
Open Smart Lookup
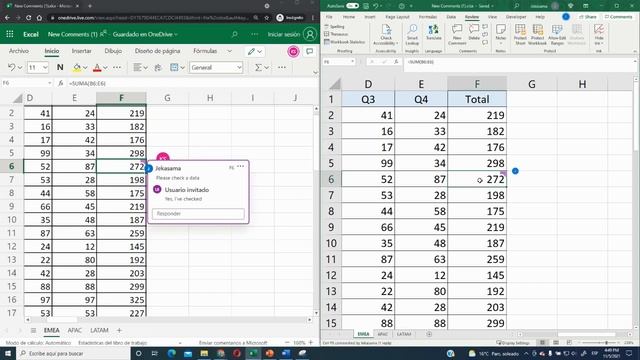412,35
